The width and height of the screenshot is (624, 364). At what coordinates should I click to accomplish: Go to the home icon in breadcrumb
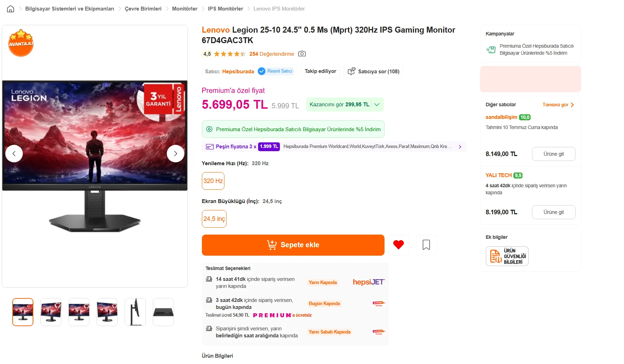pyautogui.click(x=11, y=9)
